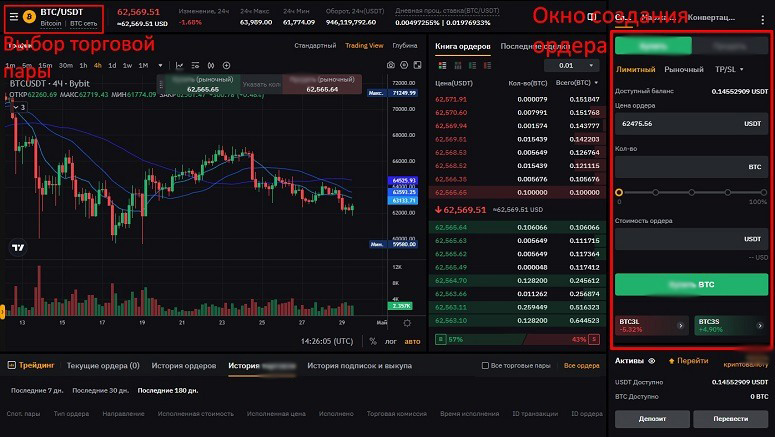Click the chart screenshot camera icon
This screenshot has height=437, width=775.
point(390,65)
